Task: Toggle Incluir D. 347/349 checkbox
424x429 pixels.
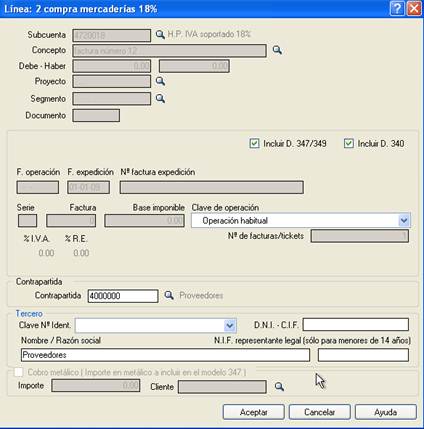Action: 254,144
